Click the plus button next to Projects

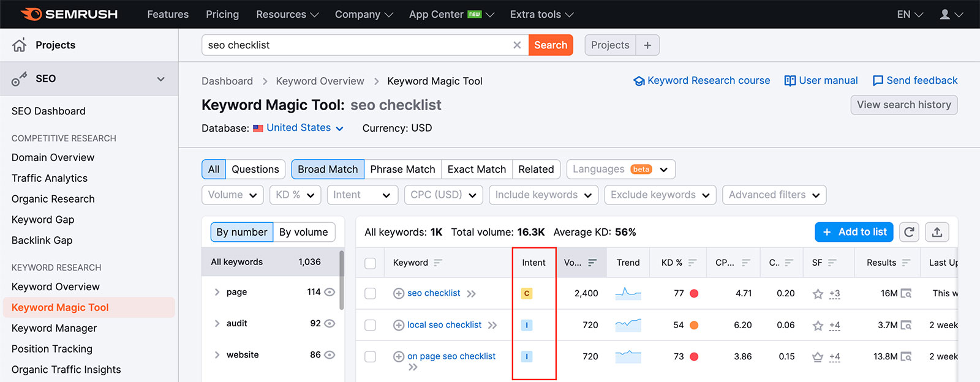[x=647, y=45]
